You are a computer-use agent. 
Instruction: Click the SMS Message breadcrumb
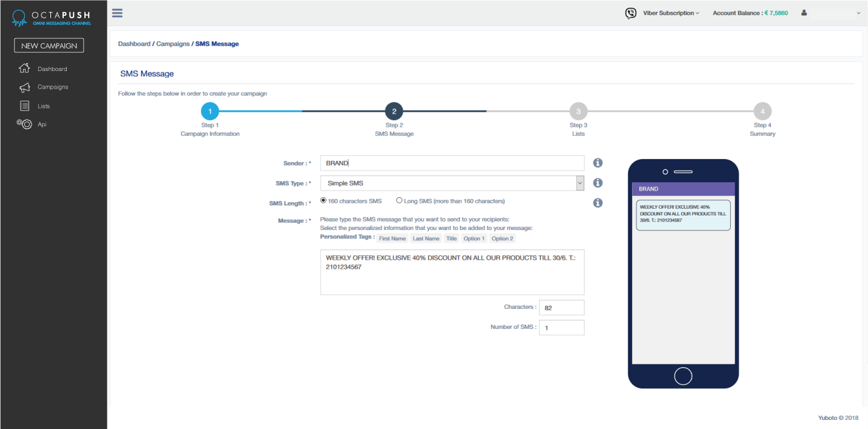(217, 44)
